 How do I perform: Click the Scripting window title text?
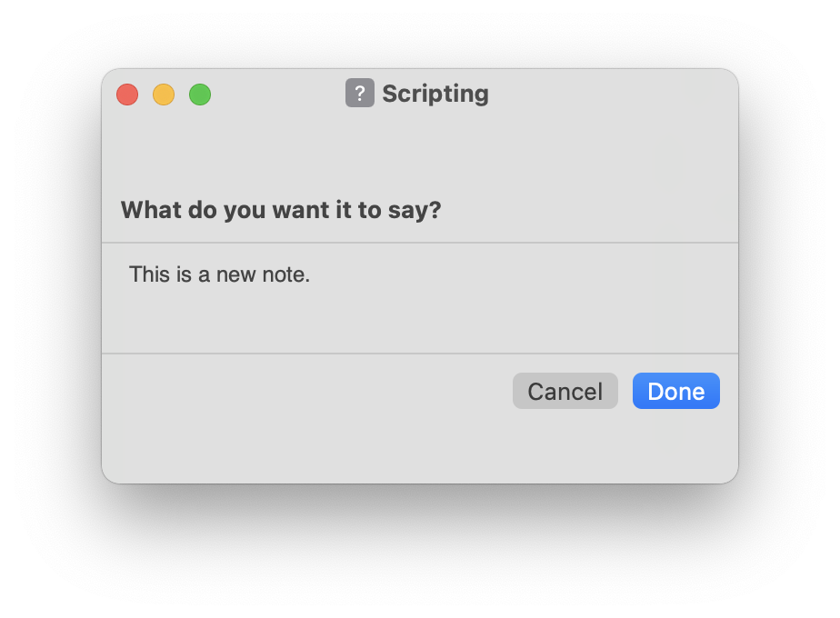pos(435,94)
